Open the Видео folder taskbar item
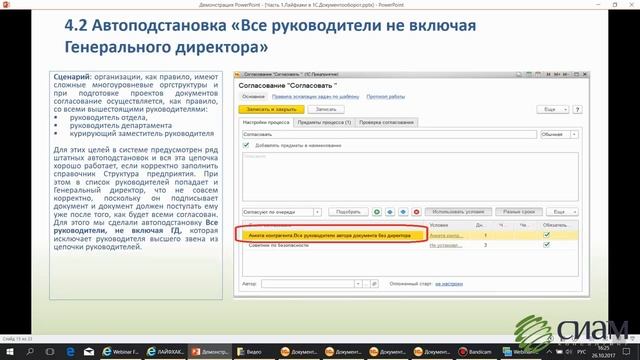The width and height of the screenshot is (640, 360). pyautogui.click(x=254, y=351)
